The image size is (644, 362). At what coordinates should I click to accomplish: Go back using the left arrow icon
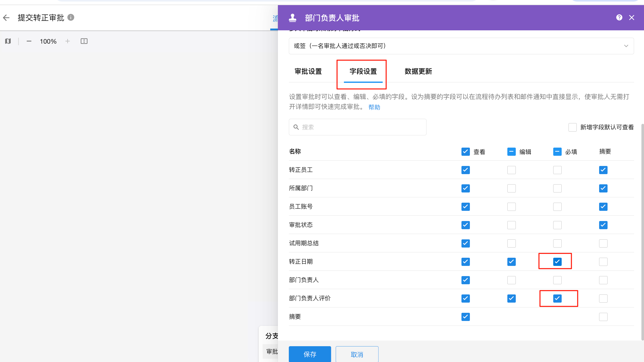click(6, 18)
